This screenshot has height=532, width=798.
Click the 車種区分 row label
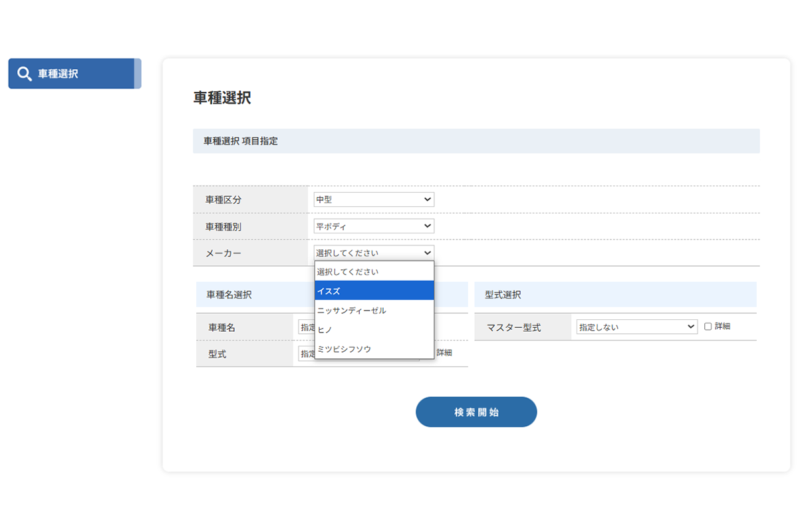[223, 199]
